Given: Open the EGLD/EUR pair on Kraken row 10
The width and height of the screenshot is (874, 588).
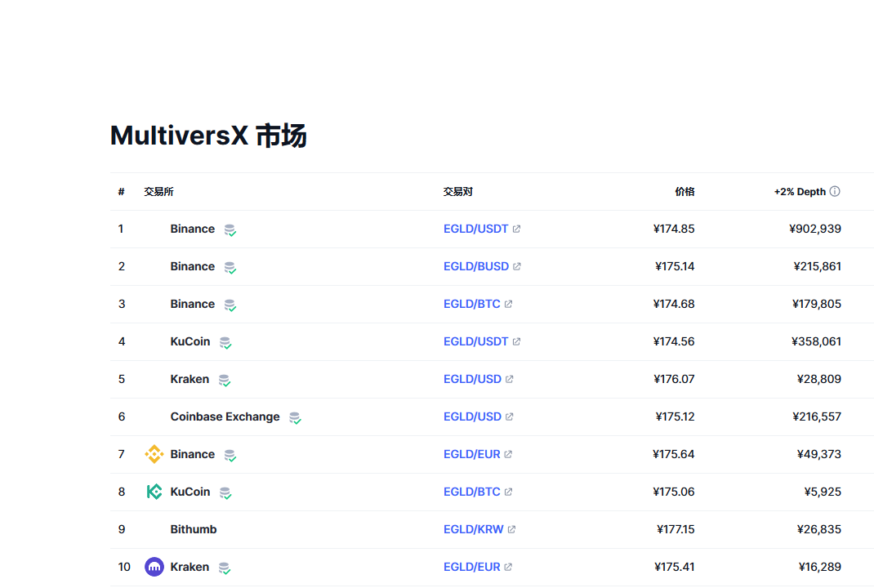Looking at the screenshot, I should (471, 567).
